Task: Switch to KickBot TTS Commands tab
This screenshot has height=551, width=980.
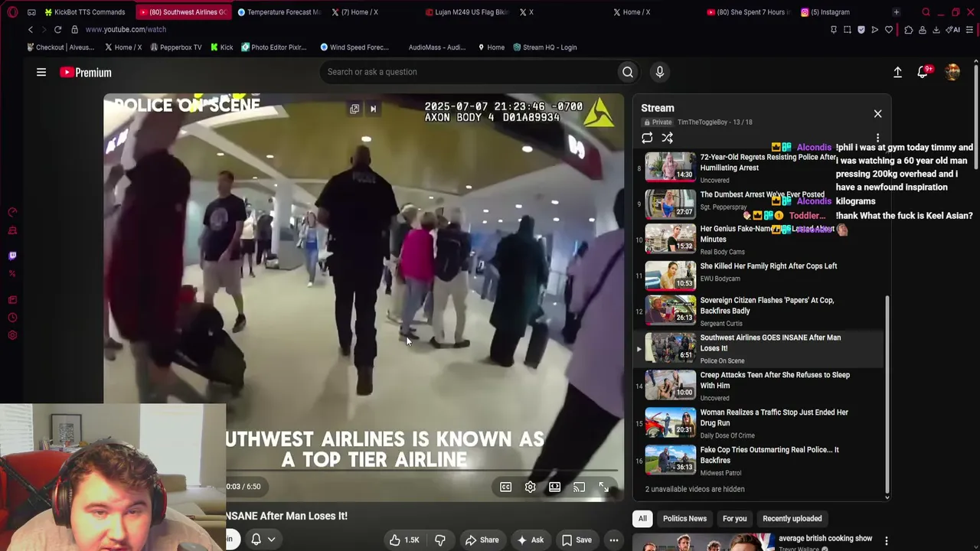Action: click(x=84, y=12)
